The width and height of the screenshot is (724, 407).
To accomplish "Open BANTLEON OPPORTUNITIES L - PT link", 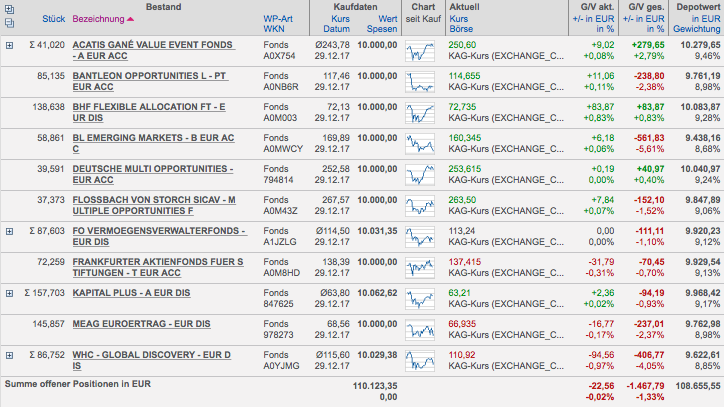I will (x=150, y=81).
